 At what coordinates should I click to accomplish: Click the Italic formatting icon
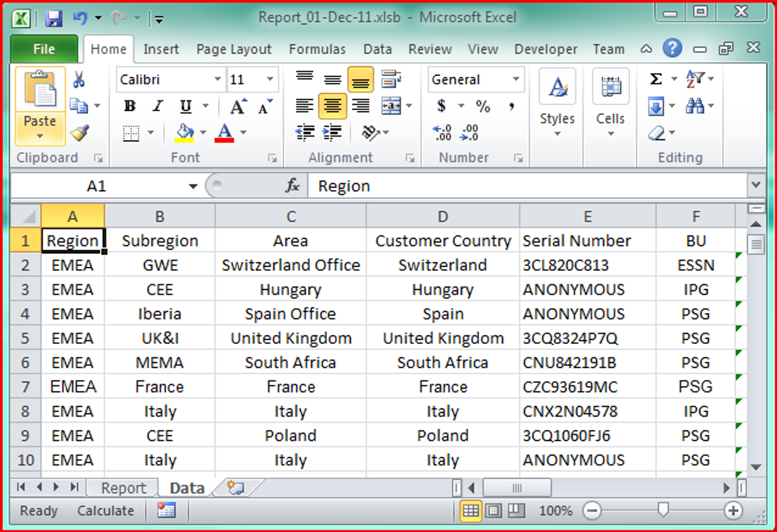[157, 106]
